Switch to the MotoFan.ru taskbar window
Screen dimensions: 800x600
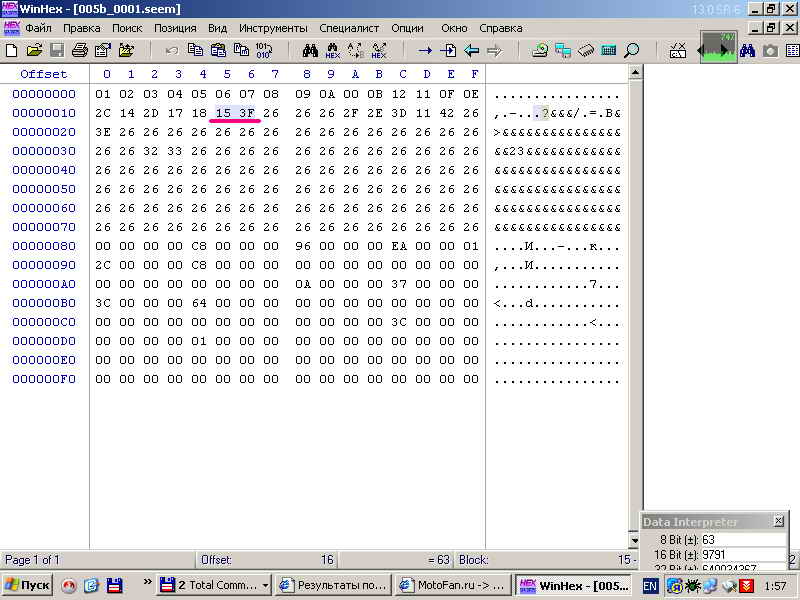(x=453, y=585)
